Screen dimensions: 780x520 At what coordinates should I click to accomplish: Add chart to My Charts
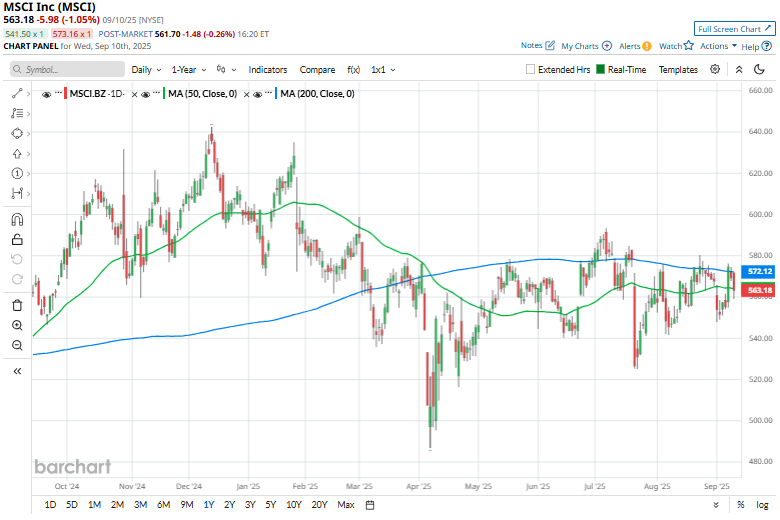tap(607, 46)
